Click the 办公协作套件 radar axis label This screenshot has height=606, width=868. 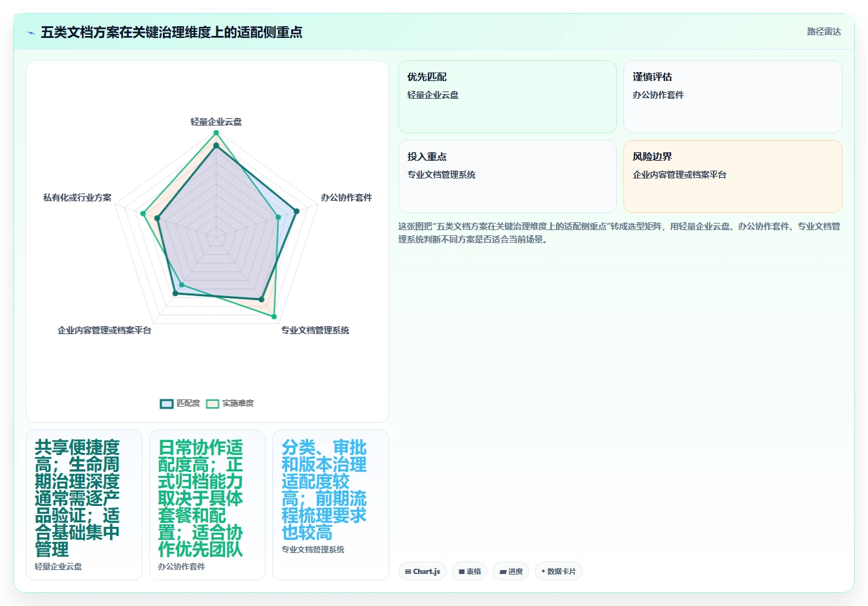pyautogui.click(x=346, y=197)
